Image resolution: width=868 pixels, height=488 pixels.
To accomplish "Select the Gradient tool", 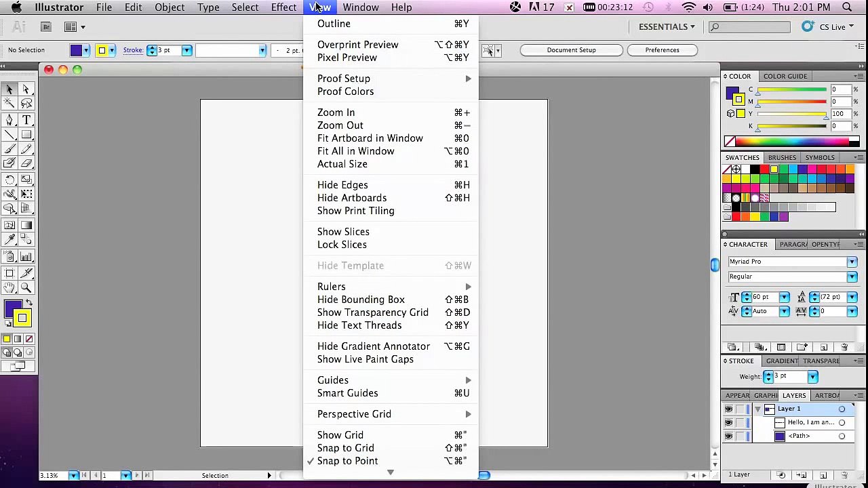I will (26, 226).
